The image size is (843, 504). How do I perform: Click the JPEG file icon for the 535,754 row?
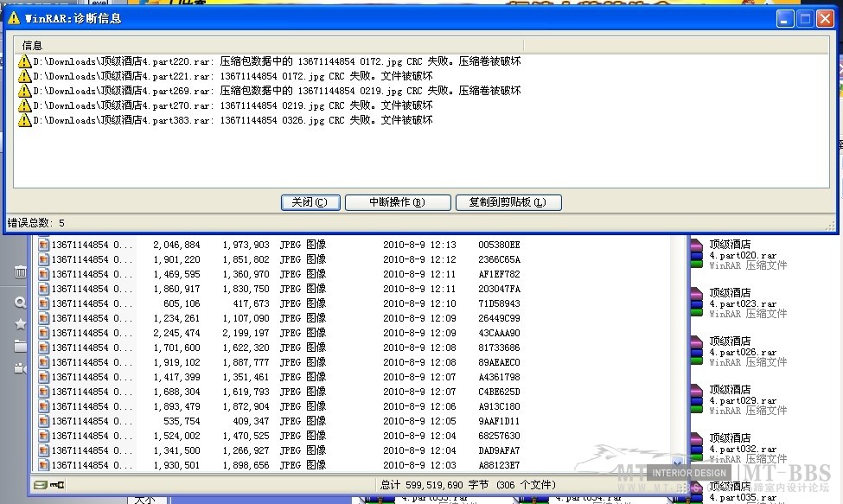pos(43,421)
